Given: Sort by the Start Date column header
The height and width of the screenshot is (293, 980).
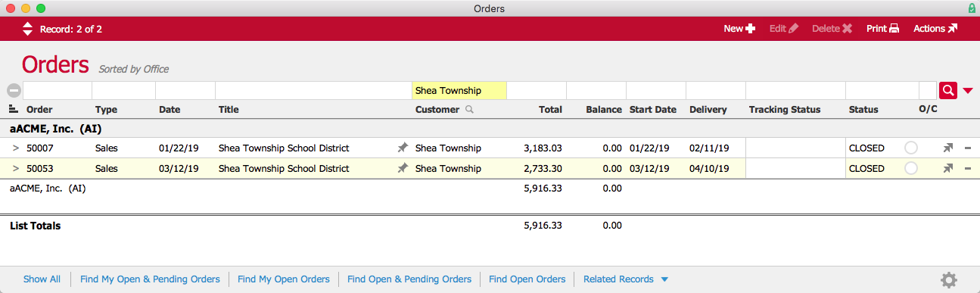Looking at the screenshot, I should (x=653, y=110).
